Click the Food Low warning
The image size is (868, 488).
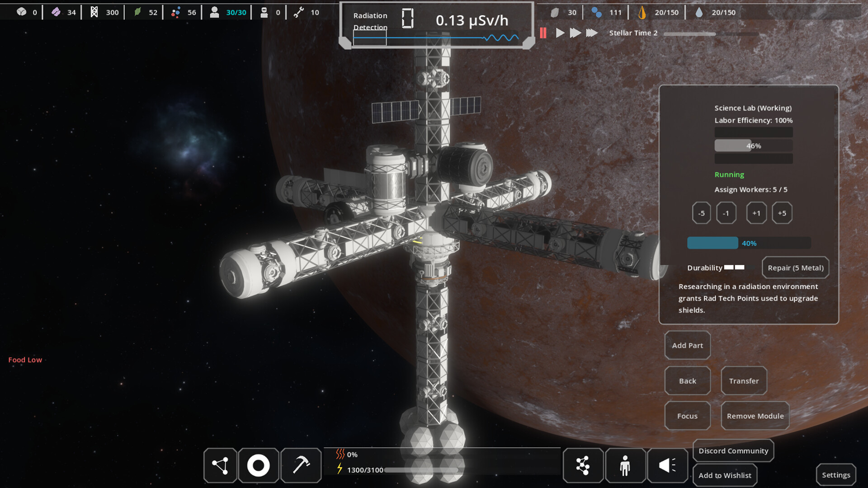coord(25,360)
